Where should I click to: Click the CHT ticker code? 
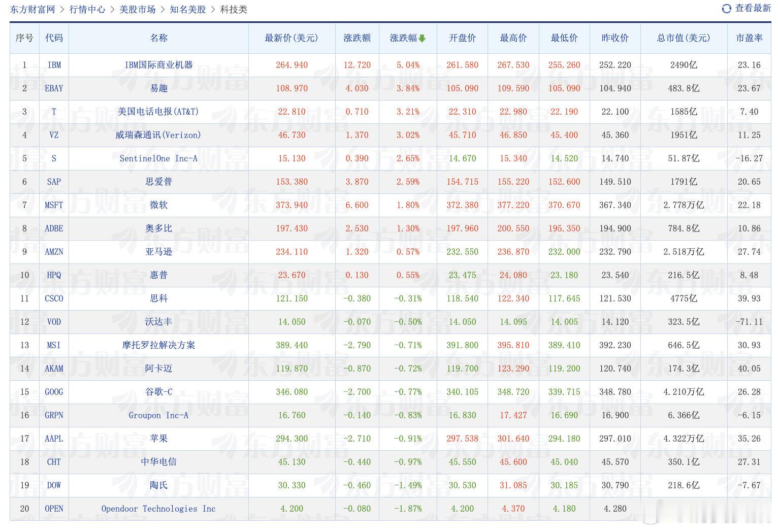[54, 462]
